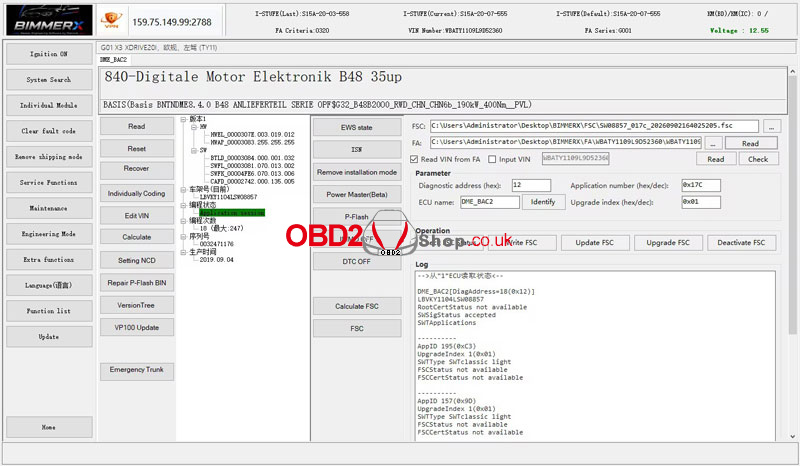
Task: Click Read button above Reset
Action: coord(137,126)
